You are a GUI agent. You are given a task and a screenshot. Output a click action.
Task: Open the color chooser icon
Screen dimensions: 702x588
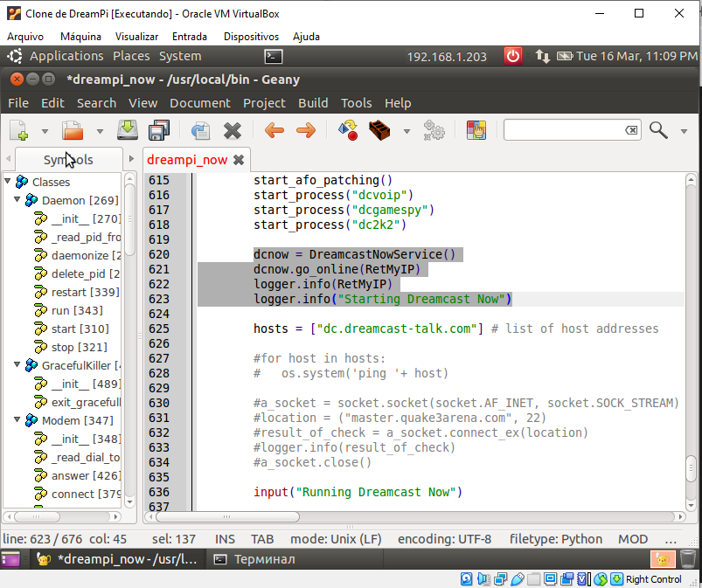pyautogui.click(x=476, y=130)
